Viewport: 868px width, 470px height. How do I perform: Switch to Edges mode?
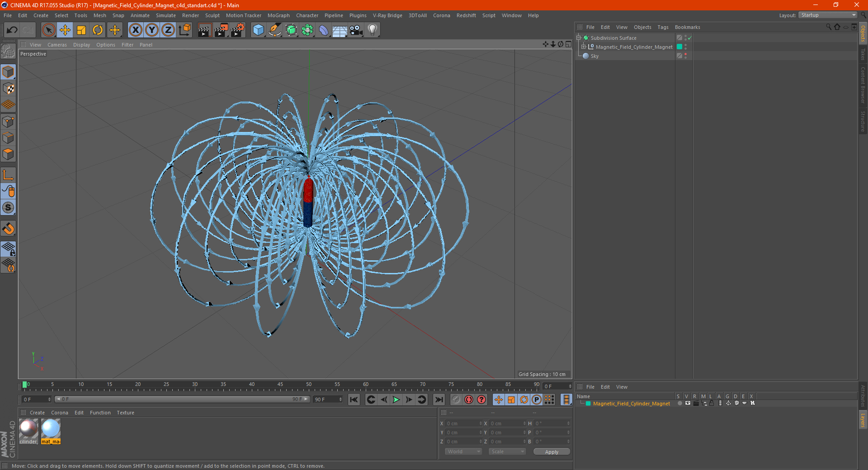point(8,138)
